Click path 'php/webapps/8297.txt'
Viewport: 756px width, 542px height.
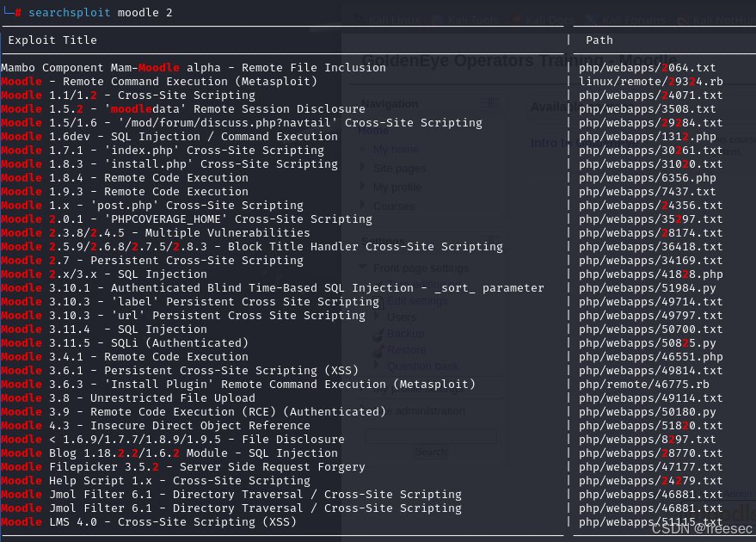pos(647,439)
